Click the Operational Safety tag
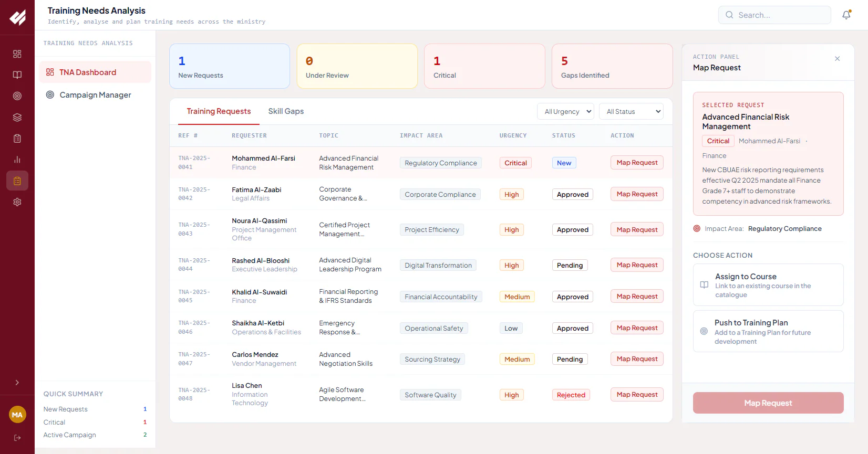Screen dimensions: 868x454 pos(434,329)
